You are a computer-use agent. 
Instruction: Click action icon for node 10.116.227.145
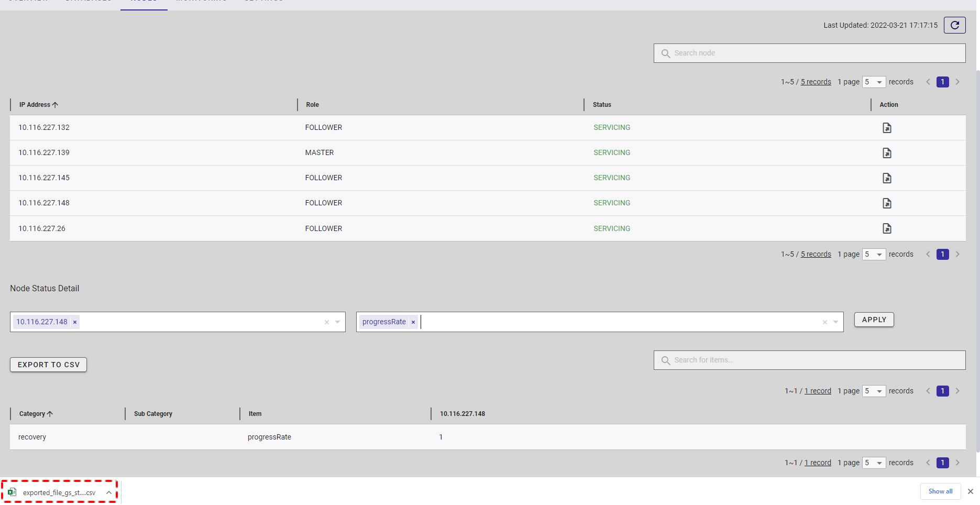point(887,178)
